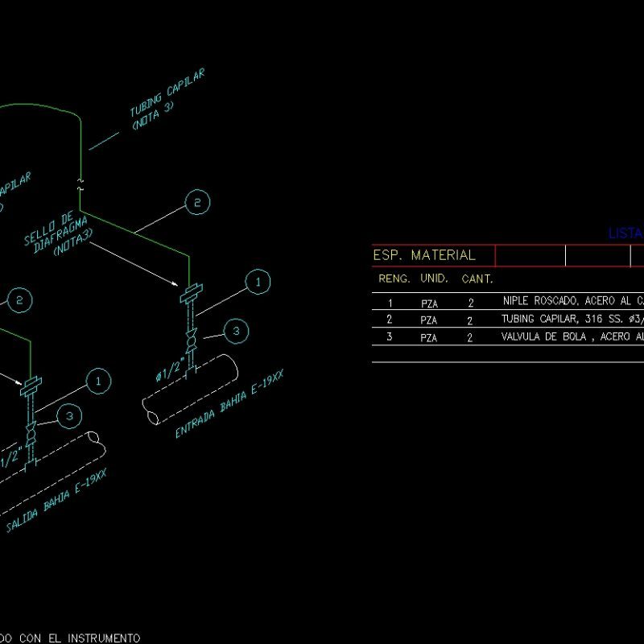The height and width of the screenshot is (644, 644).
Task: Select balloon 1 on the salida bahia assembly
Action: 98,383
